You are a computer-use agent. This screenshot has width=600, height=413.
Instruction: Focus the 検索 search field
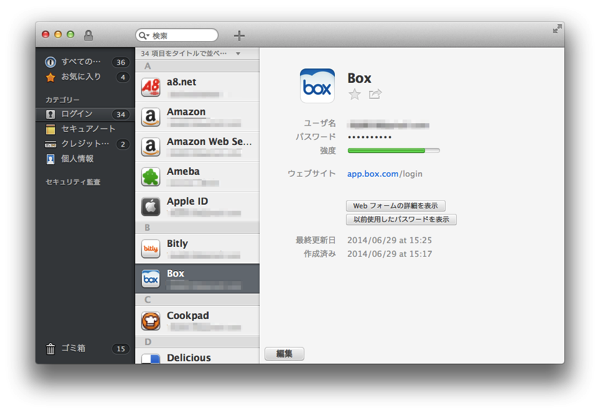click(177, 35)
